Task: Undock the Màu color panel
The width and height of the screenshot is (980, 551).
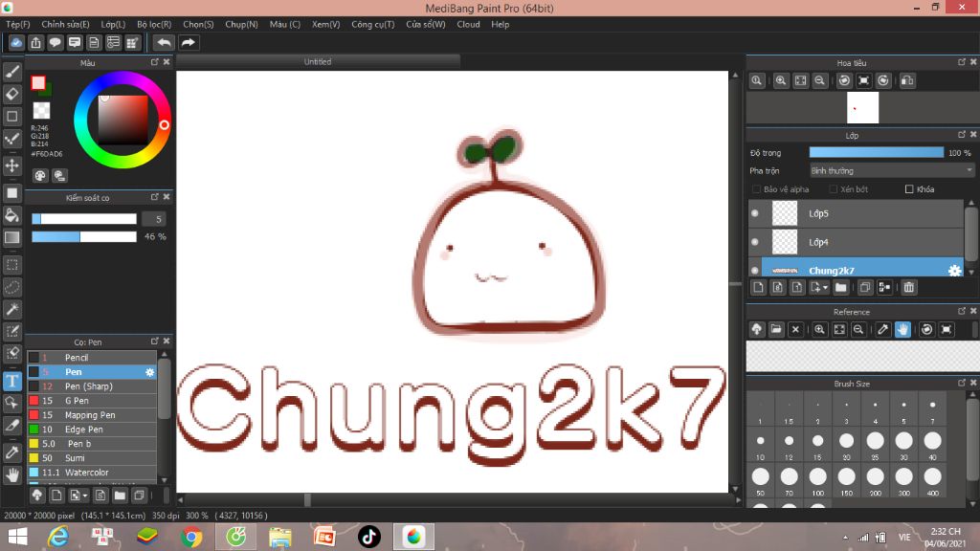Action: 154,62
